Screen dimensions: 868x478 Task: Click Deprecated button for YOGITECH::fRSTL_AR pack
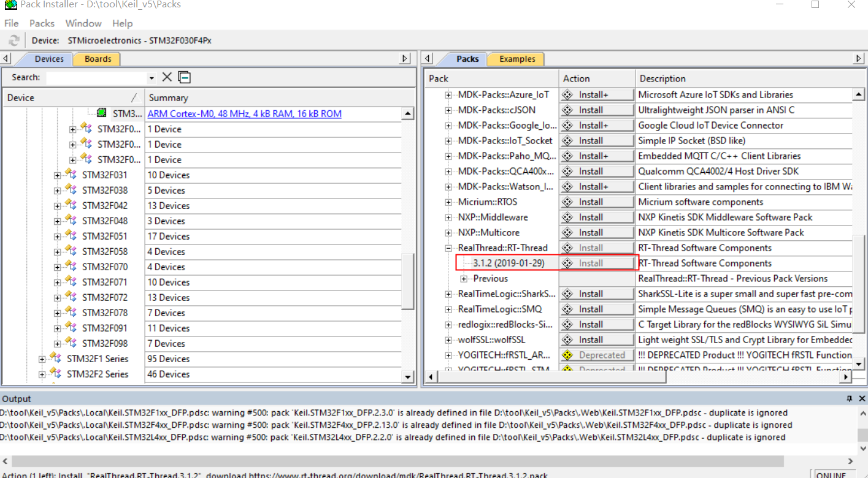(x=597, y=355)
